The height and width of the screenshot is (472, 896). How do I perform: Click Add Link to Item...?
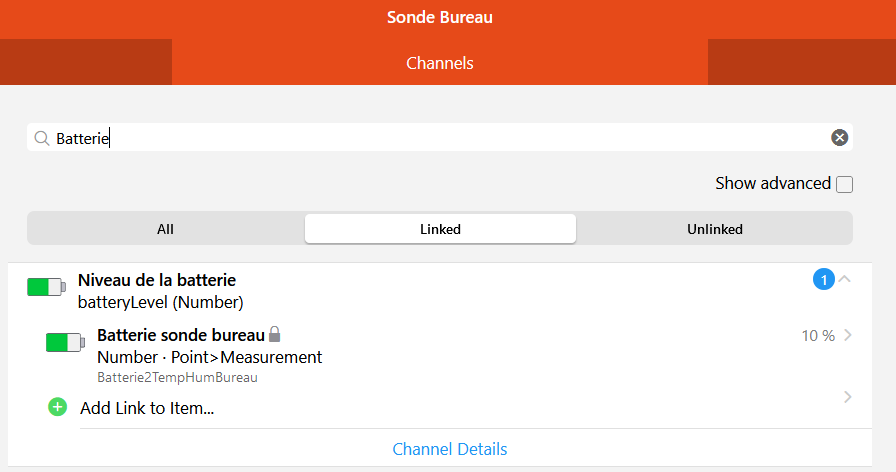tap(147, 408)
